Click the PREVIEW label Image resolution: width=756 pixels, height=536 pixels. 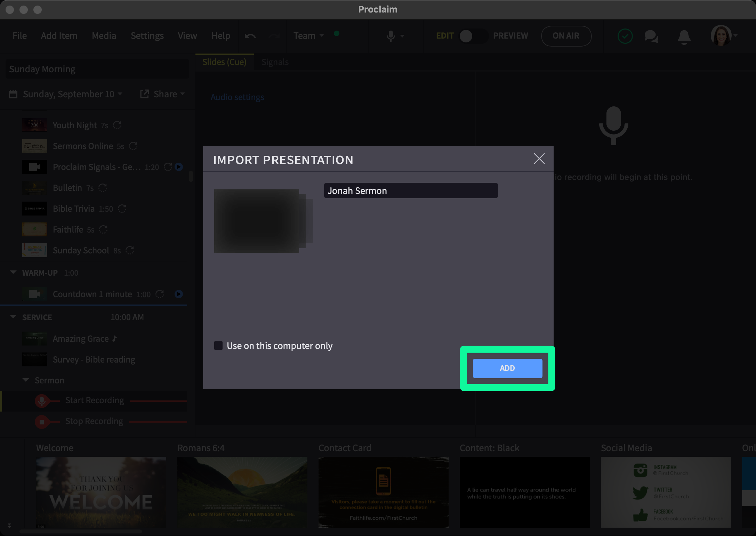510,36
